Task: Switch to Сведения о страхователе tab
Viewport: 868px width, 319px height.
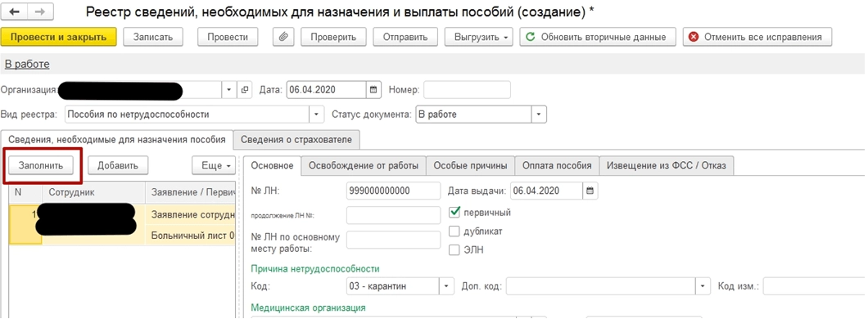Action: 296,140
